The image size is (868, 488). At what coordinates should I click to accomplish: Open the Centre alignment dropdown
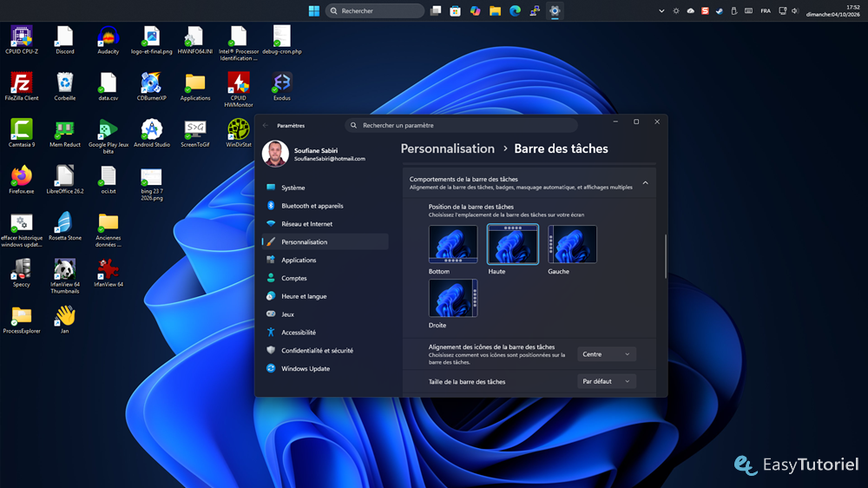click(x=606, y=354)
